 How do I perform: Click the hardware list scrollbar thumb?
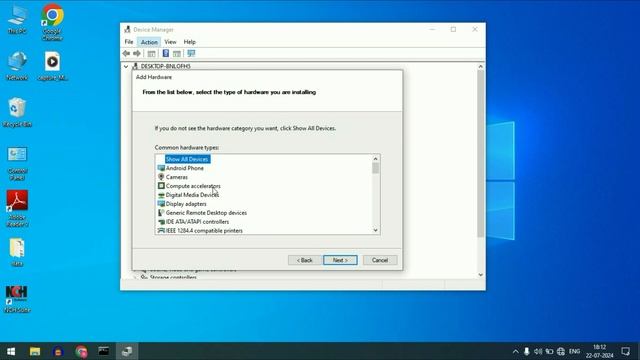pyautogui.click(x=376, y=168)
